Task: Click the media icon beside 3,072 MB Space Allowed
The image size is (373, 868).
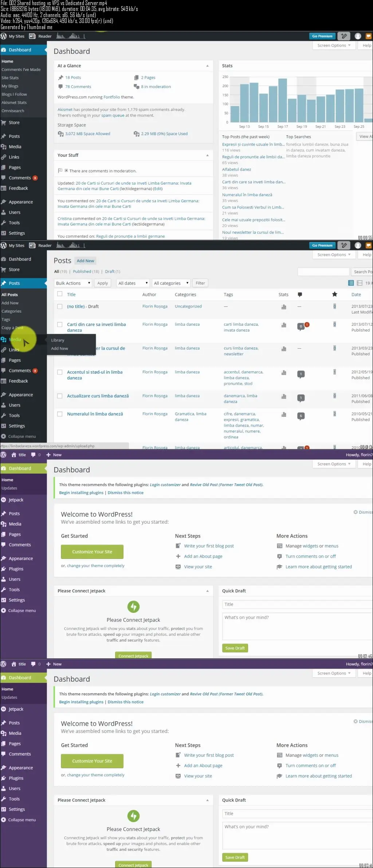Action: [x=61, y=134]
